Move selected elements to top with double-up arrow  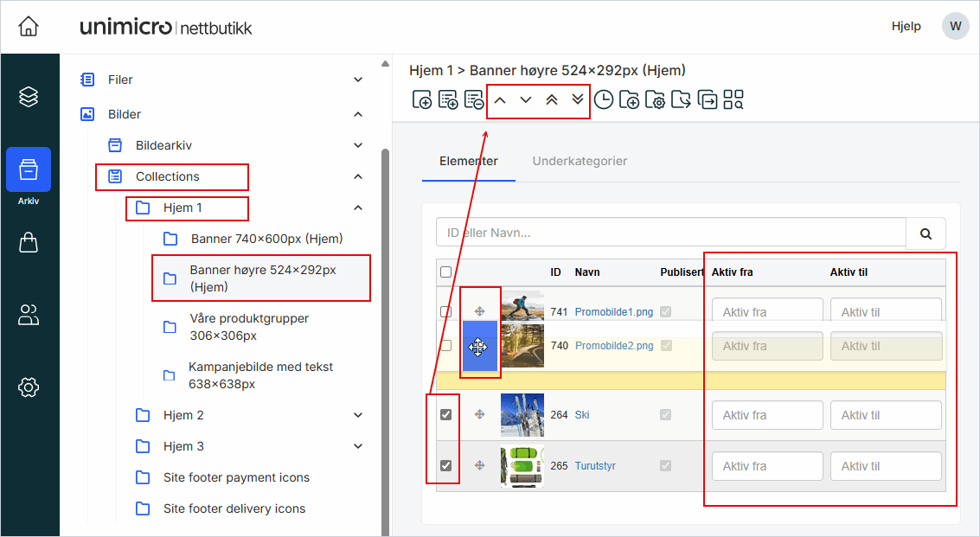552,100
